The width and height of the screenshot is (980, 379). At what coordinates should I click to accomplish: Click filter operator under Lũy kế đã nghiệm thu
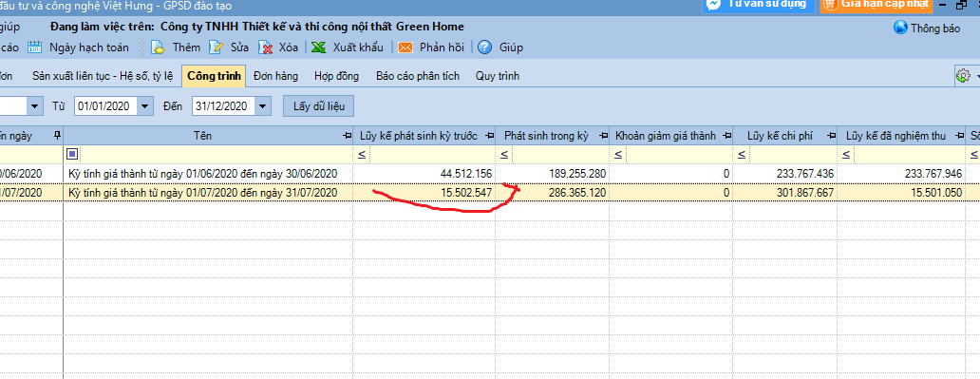point(845,154)
